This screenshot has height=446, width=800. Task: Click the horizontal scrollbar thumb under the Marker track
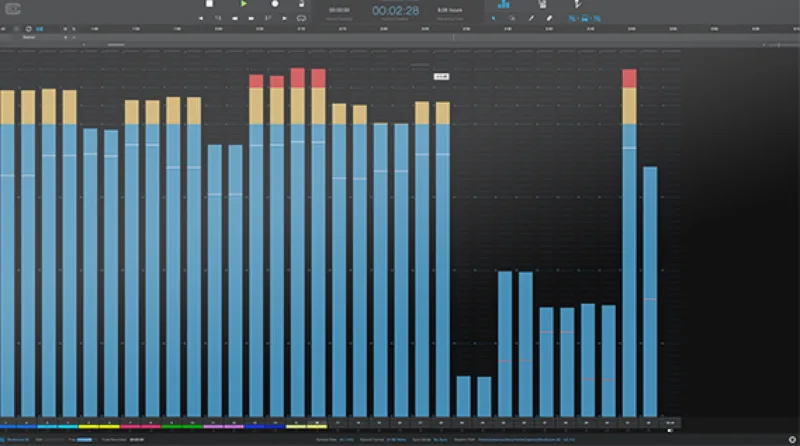pyautogui.click(x=116, y=45)
